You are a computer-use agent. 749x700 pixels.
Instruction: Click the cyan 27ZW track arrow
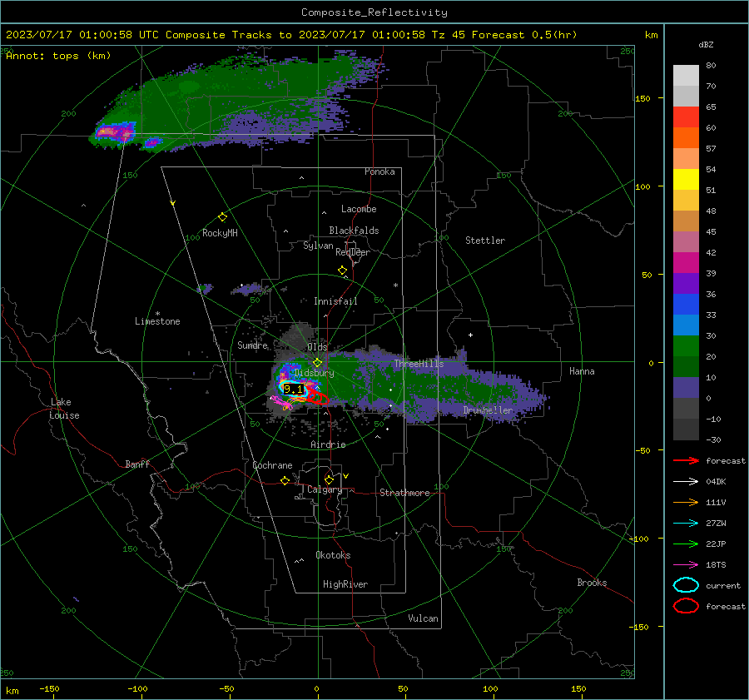686,524
